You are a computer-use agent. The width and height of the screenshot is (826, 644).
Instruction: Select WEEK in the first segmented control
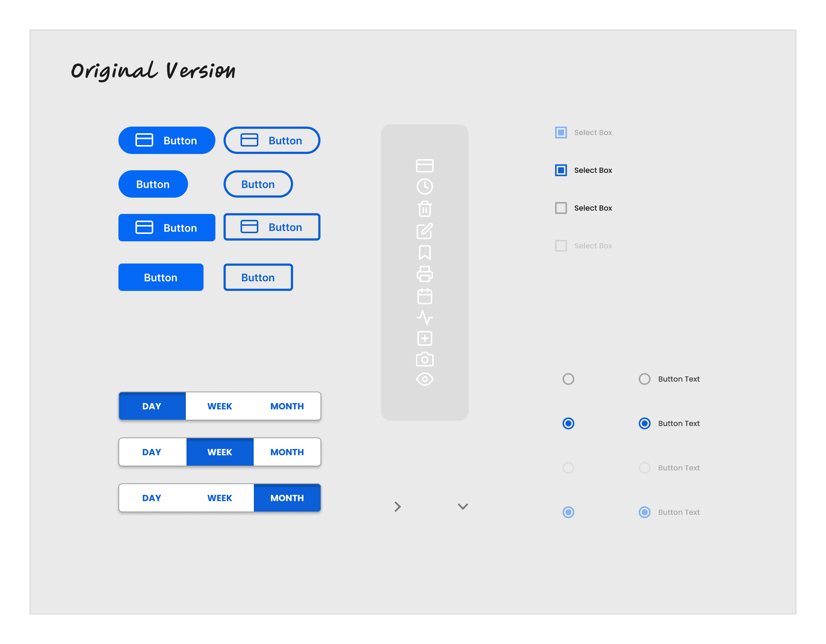point(219,406)
